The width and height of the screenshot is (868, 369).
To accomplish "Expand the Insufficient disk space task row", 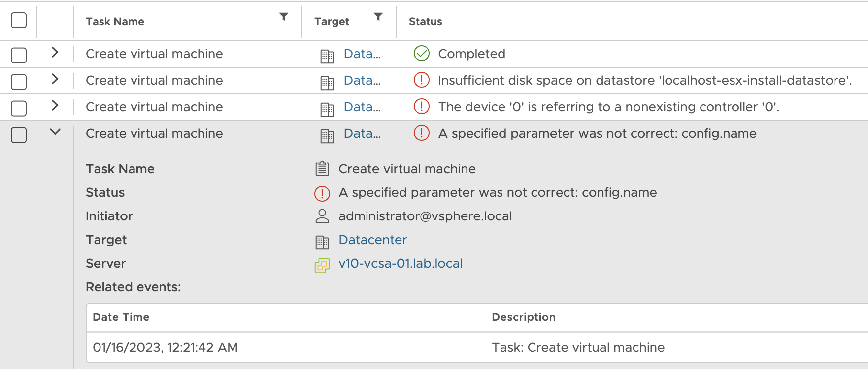I will pos(55,79).
